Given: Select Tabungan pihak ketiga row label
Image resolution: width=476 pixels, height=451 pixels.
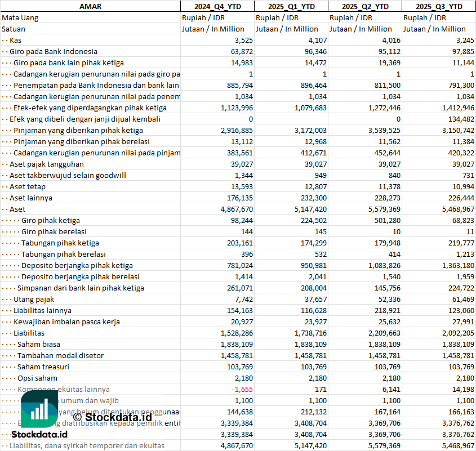Looking at the screenshot, I should coord(60,243).
